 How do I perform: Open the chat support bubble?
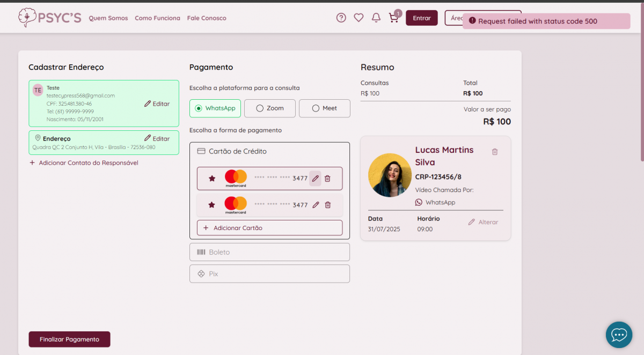point(619,335)
